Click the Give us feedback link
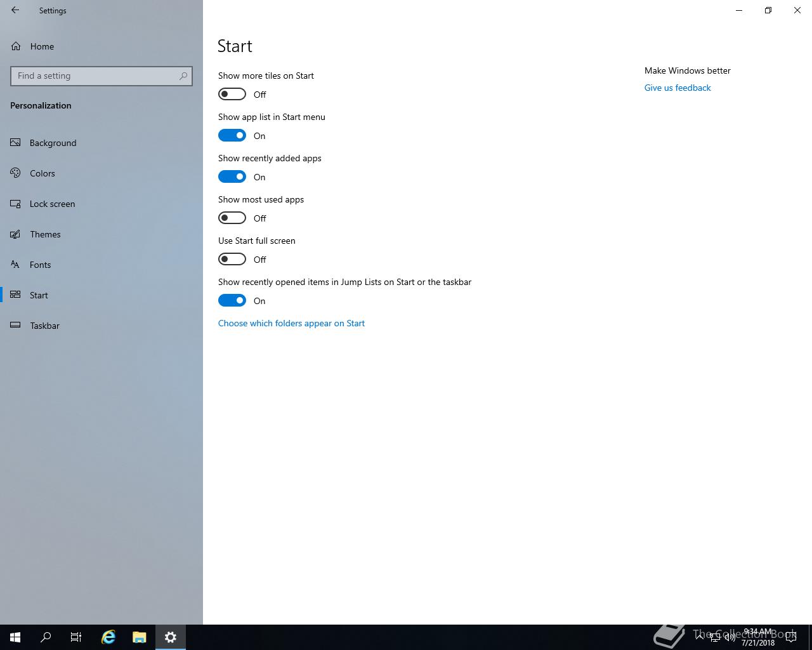 coord(678,88)
